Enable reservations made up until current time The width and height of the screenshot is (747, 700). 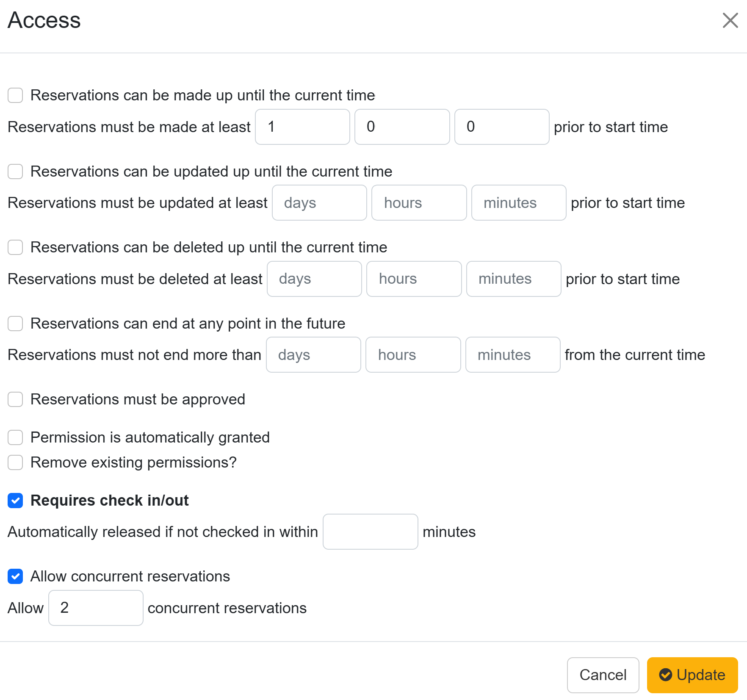15,95
